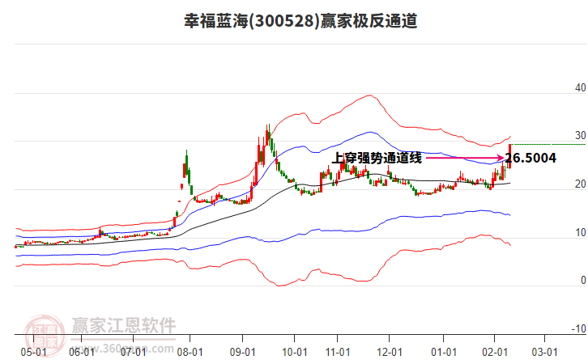Click the x-axis date 10-01
588x364 pixels.
(294, 353)
